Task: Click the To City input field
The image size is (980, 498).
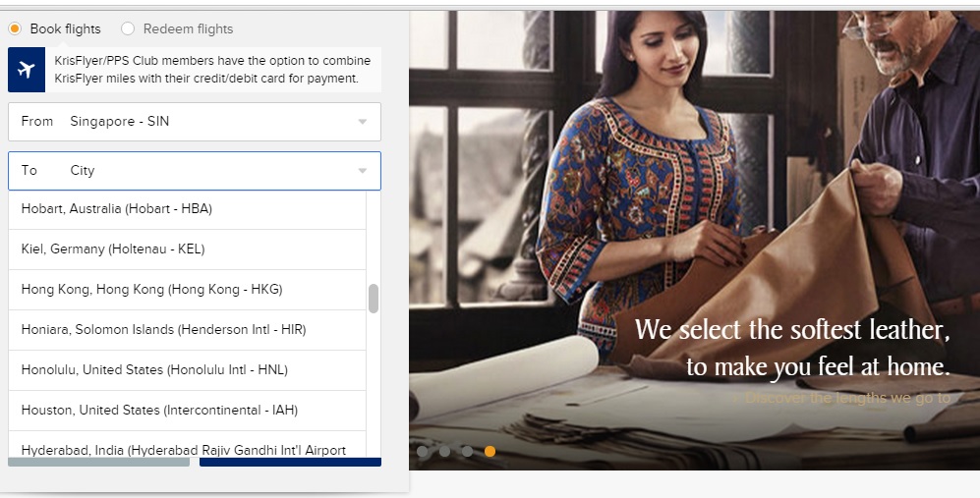Action: click(x=195, y=171)
